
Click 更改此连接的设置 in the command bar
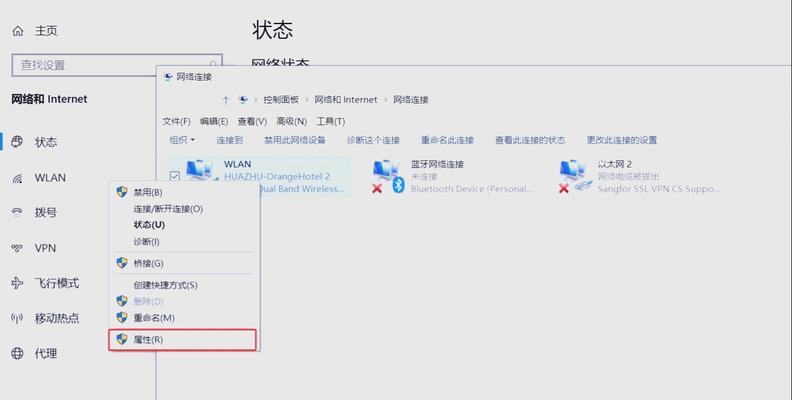click(622, 140)
